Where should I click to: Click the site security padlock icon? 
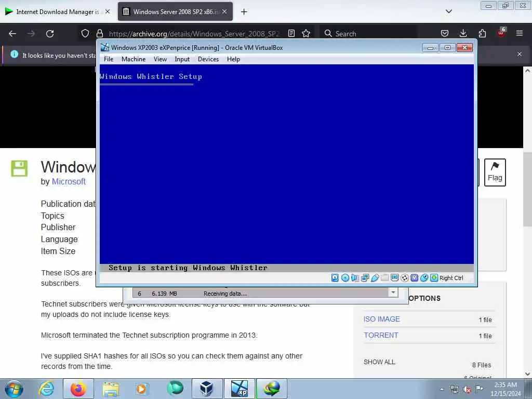[x=99, y=33]
